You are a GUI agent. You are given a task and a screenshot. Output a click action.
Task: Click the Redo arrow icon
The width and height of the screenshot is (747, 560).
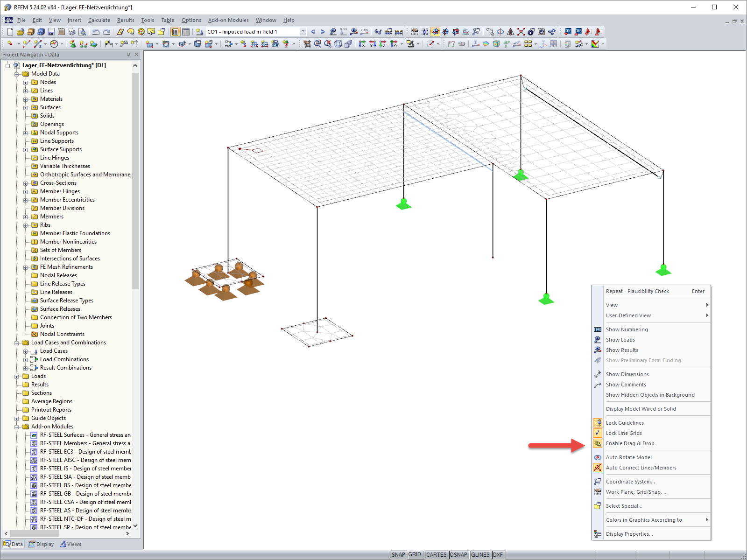click(x=106, y=32)
